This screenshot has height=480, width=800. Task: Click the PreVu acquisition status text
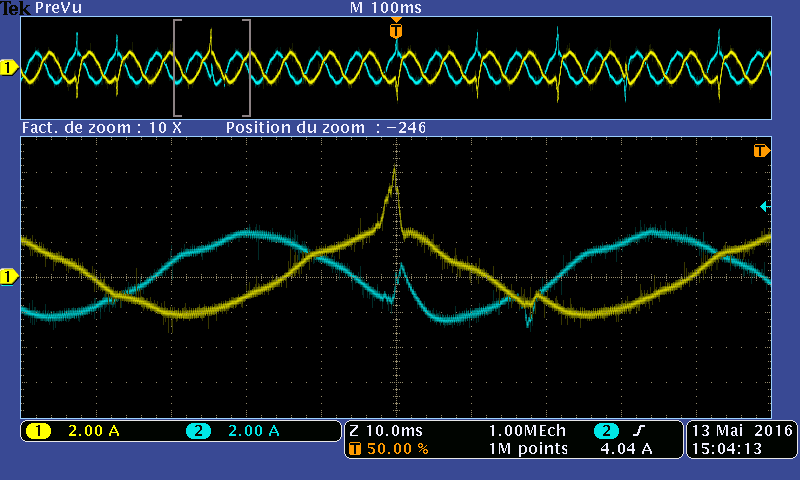point(58,8)
